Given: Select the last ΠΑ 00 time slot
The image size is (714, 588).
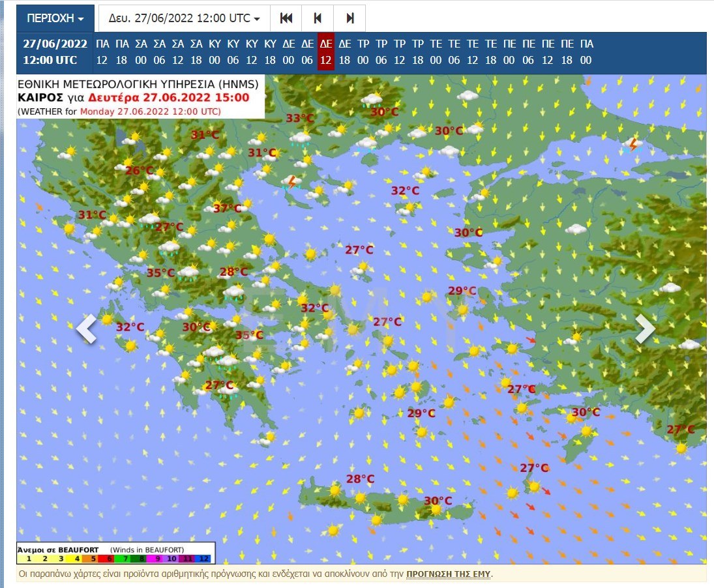Looking at the screenshot, I should tap(586, 52).
